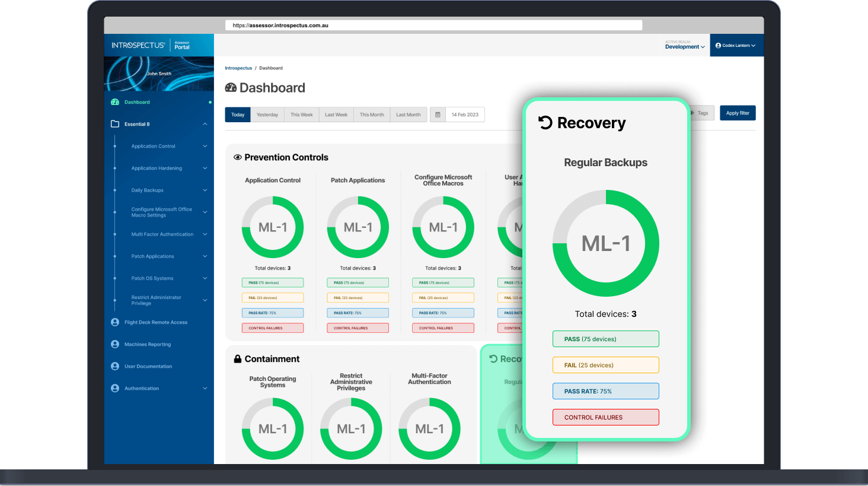Select Daily Backups in the sidebar

[x=146, y=190]
